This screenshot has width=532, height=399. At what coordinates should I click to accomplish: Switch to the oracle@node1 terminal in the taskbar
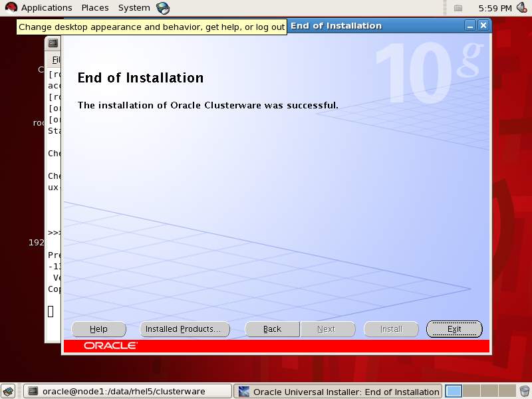pyautogui.click(x=128, y=392)
